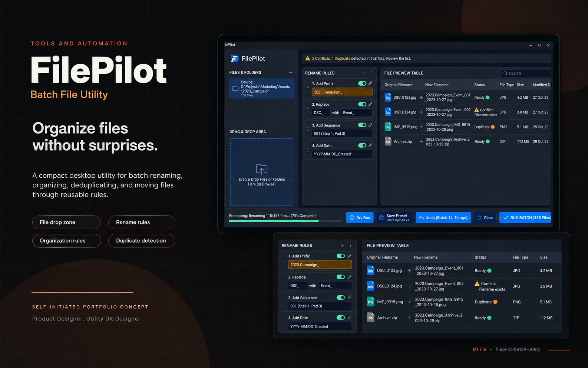This screenshot has height=368, width=588.
Task: Click the jpg file icon for DSC_0123.jpg in main table
Action: coord(388,98)
